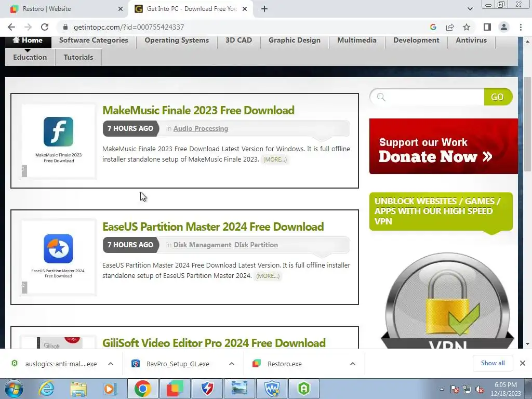
Task: Open the Windows Start menu
Action: [x=14, y=389]
